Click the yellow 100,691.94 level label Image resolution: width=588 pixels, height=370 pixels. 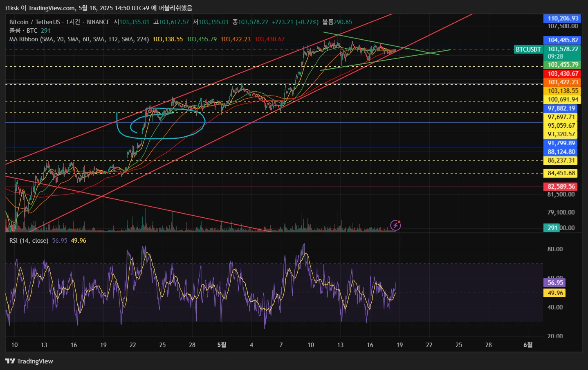point(562,99)
